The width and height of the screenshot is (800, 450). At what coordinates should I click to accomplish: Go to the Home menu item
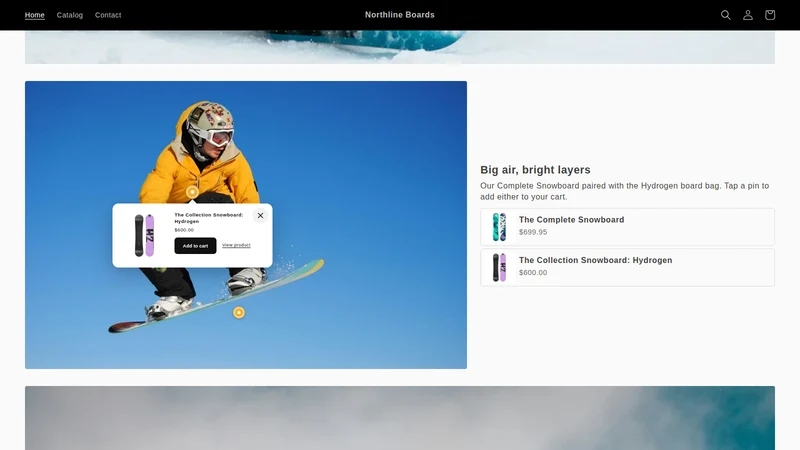pyautogui.click(x=35, y=15)
